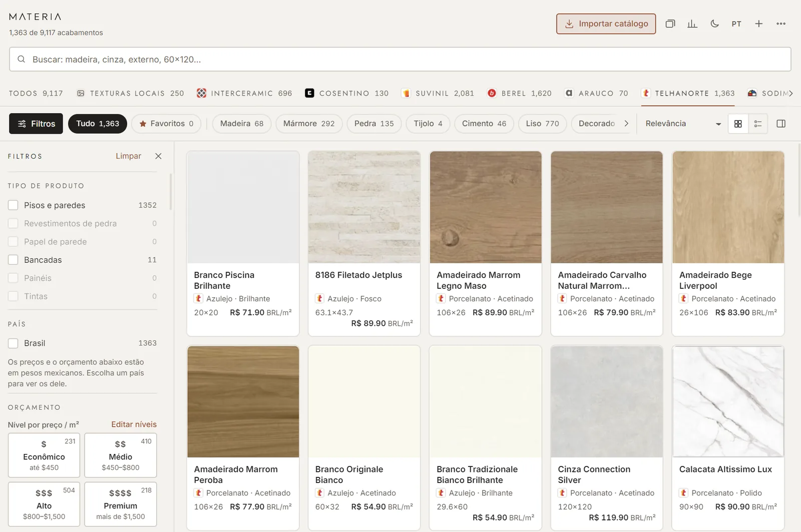The image size is (801, 532).
Task: Close the filters panel with X
Action: pyautogui.click(x=158, y=156)
